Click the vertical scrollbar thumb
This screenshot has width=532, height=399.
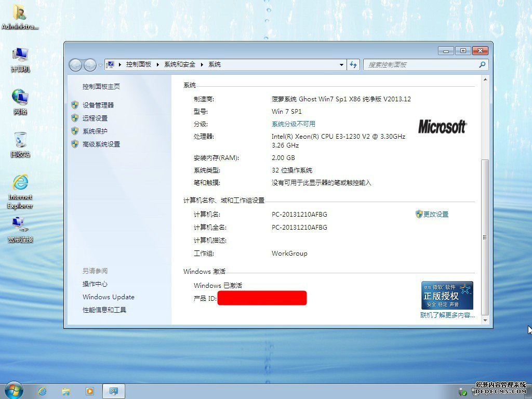pos(485,237)
